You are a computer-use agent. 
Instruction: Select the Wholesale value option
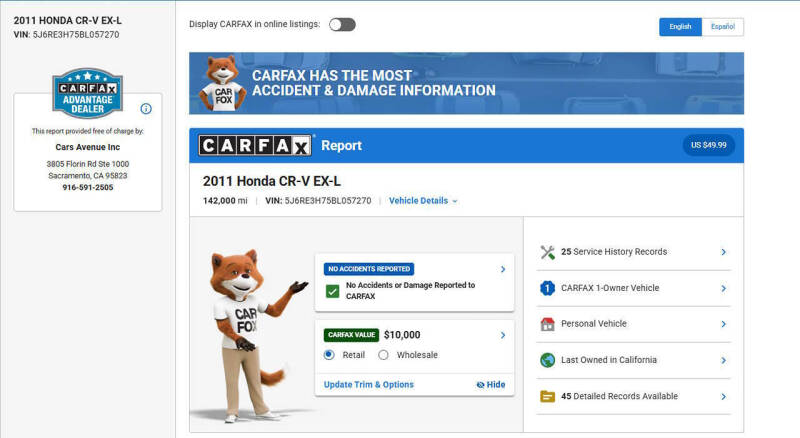click(x=383, y=355)
